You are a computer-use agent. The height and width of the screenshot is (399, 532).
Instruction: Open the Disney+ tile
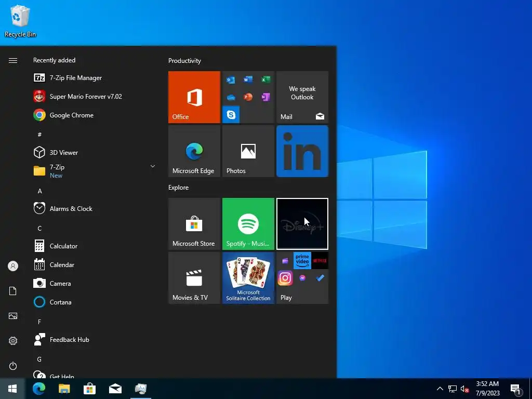302,224
